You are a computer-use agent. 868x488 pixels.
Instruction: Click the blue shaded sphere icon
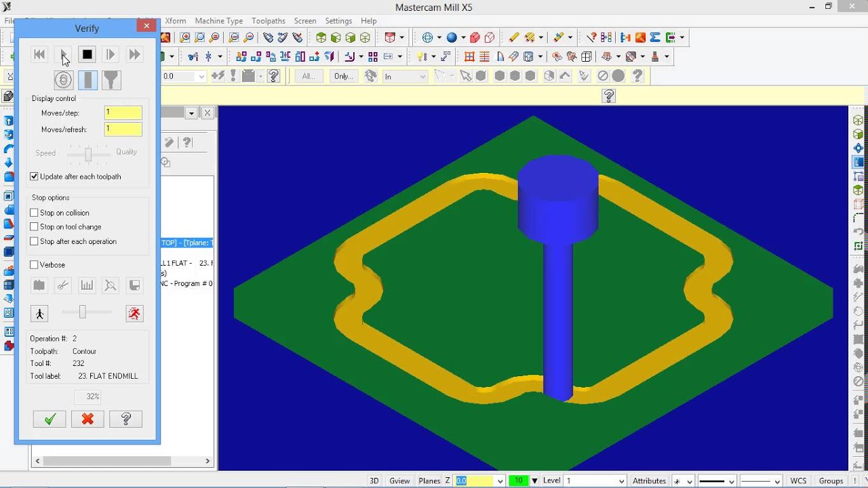click(452, 38)
